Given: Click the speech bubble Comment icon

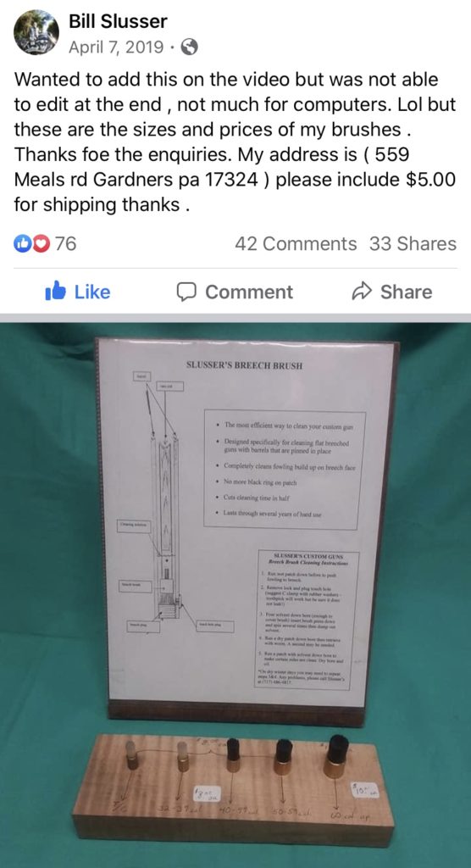Looking at the screenshot, I should tap(186, 292).
